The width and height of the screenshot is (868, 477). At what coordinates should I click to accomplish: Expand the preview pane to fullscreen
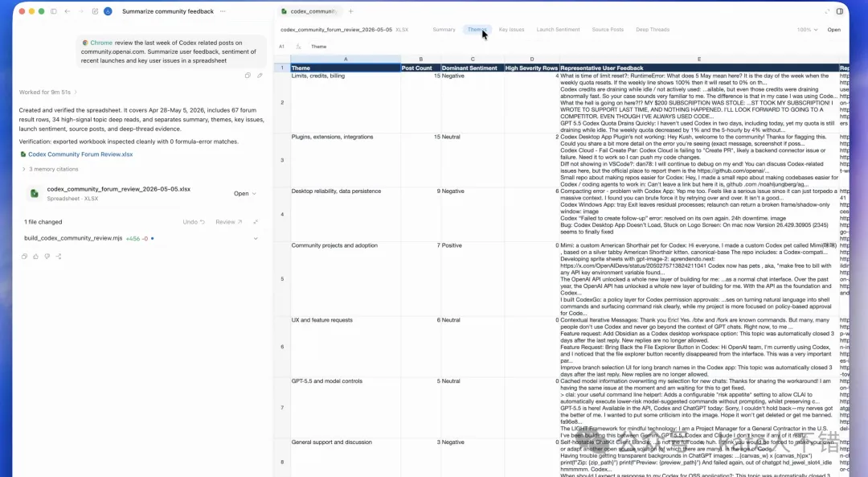(827, 11)
